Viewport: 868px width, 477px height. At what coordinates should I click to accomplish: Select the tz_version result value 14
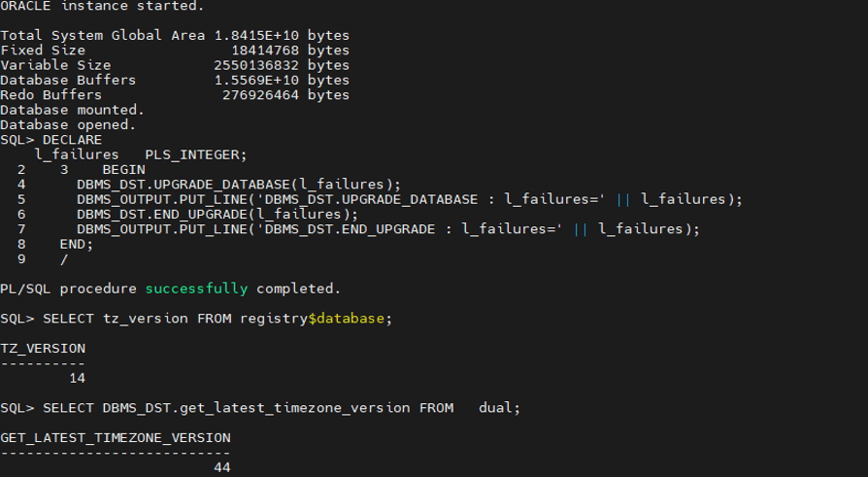pos(77,378)
